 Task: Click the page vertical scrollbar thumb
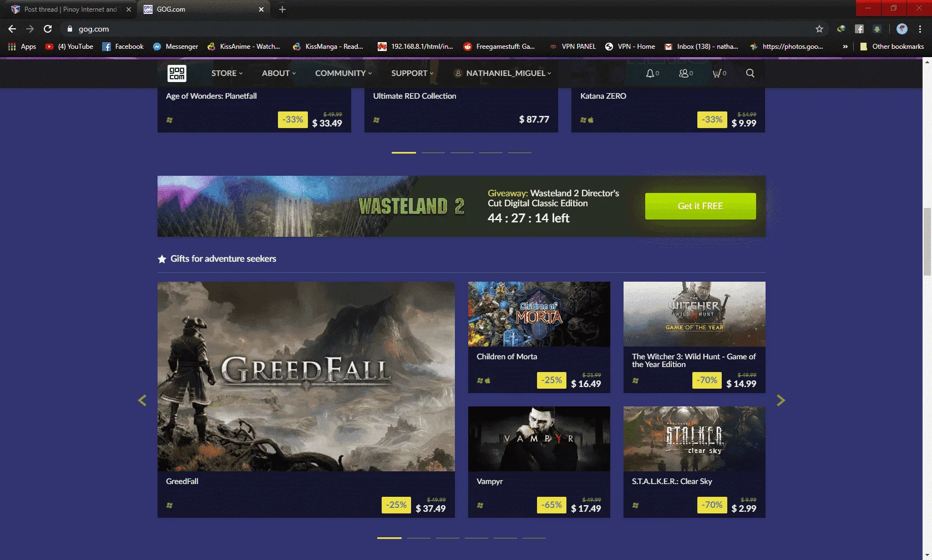927,242
